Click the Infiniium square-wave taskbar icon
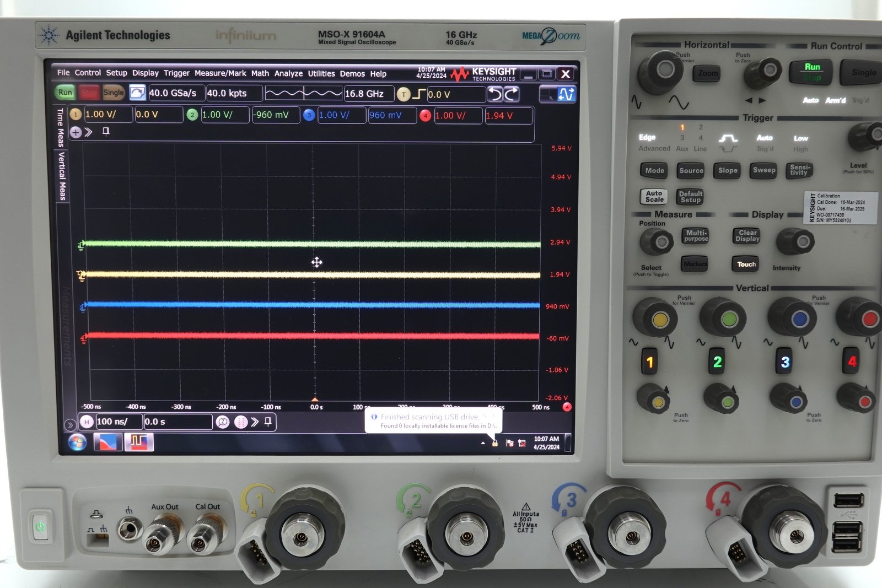 (138, 442)
